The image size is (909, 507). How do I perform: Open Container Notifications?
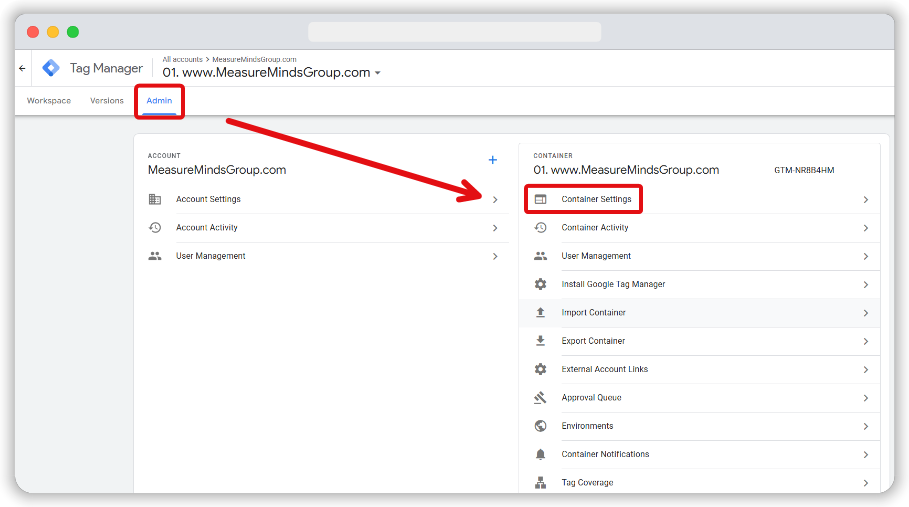click(x=605, y=454)
